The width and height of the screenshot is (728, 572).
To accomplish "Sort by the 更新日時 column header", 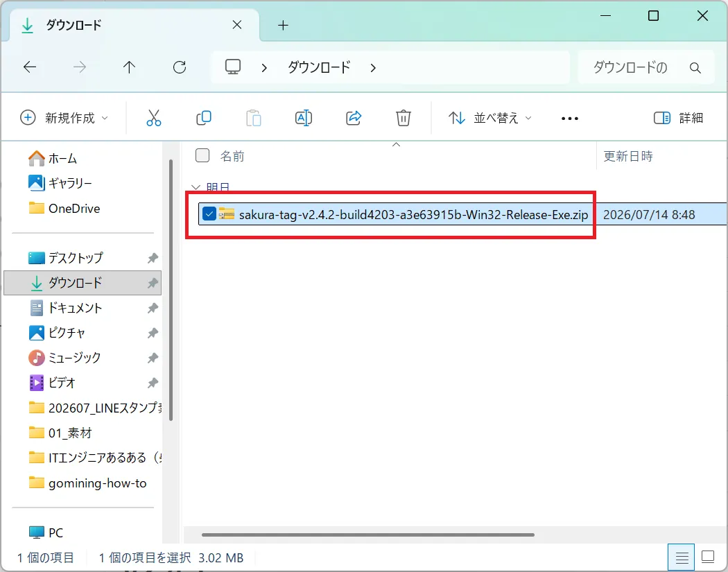I will (x=627, y=156).
